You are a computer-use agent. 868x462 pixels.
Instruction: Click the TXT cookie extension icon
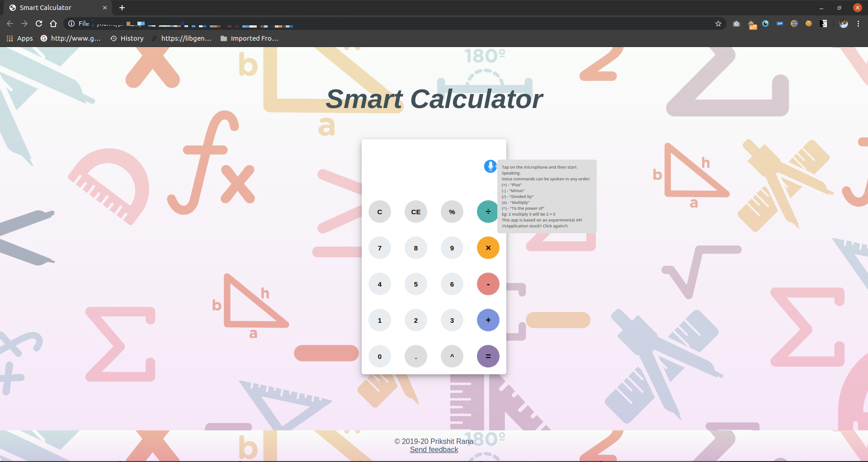point(794,24)
